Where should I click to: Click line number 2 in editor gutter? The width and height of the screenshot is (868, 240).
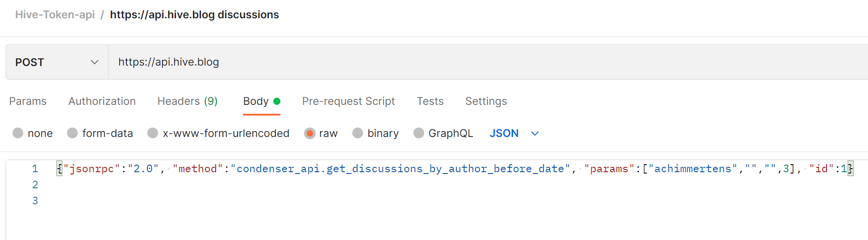click(35, 185)
